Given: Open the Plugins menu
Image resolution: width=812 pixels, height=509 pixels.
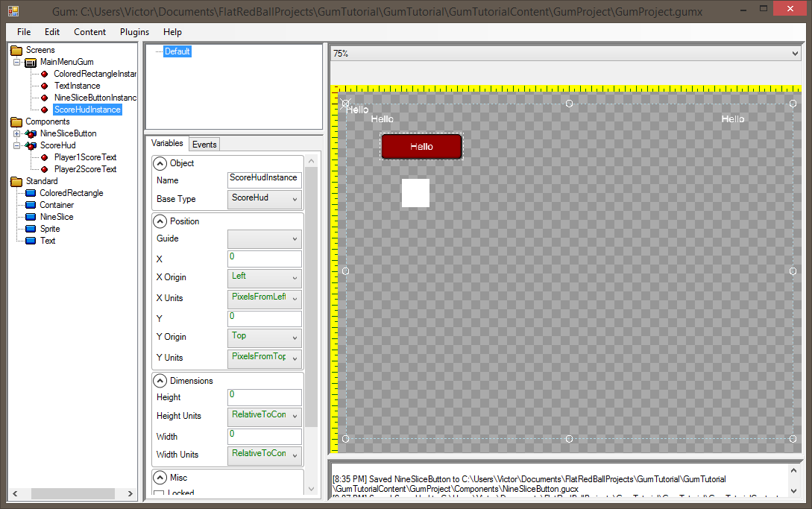Looking at the screenshot, I should coord(134,32).
